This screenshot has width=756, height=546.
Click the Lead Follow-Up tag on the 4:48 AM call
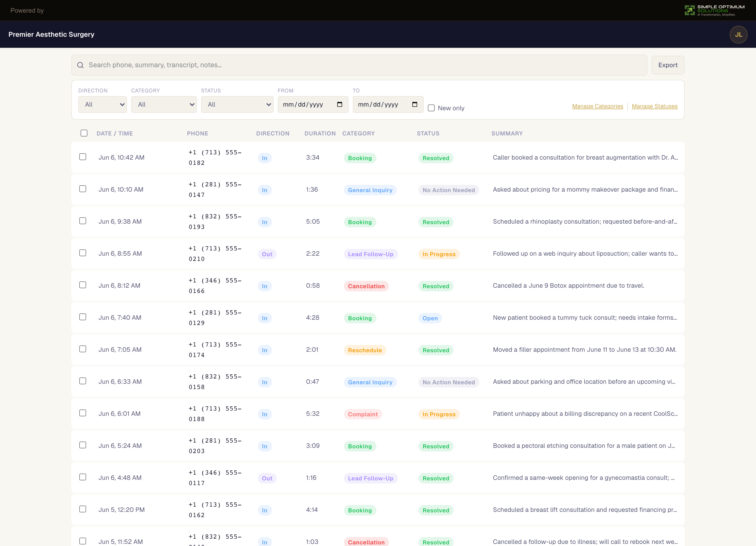pyautogui.click(x=370, y=478)
